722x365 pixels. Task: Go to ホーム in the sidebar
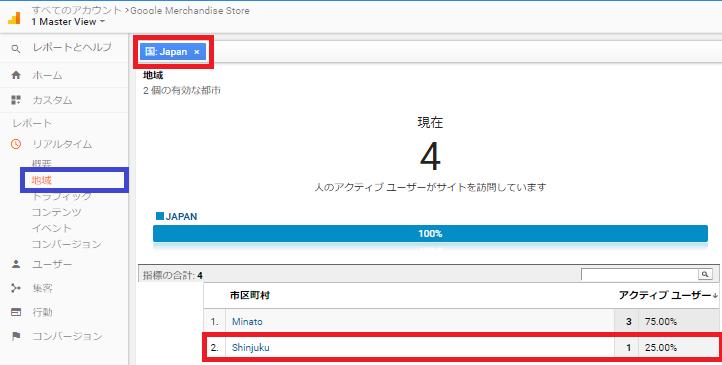tap(47, 75)
